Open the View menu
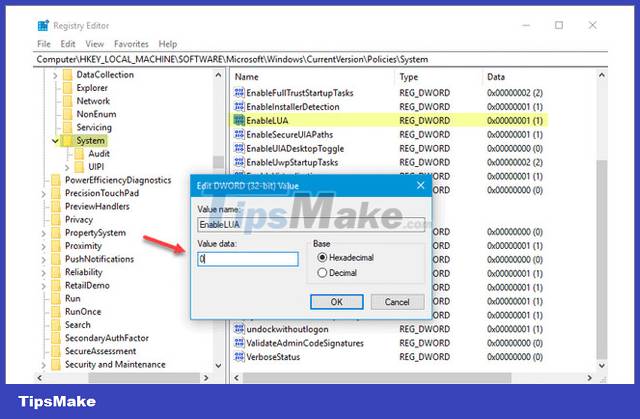 [x=94, y=44]
